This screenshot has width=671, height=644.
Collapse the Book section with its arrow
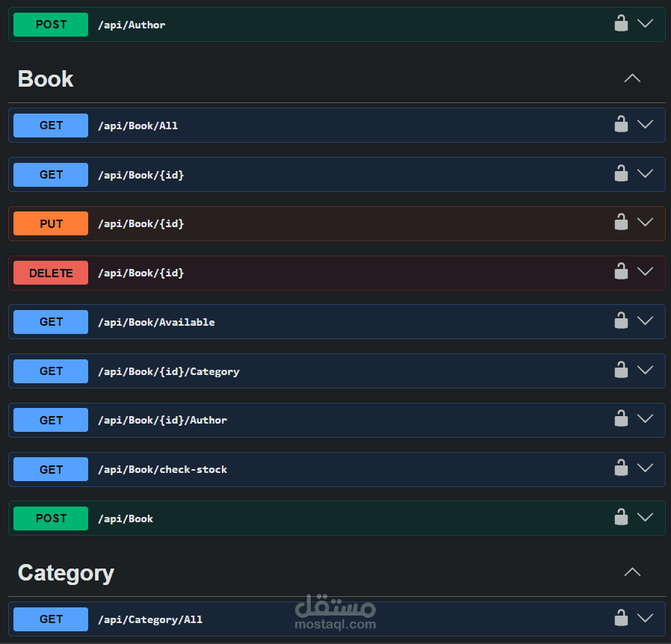point(632,78)
